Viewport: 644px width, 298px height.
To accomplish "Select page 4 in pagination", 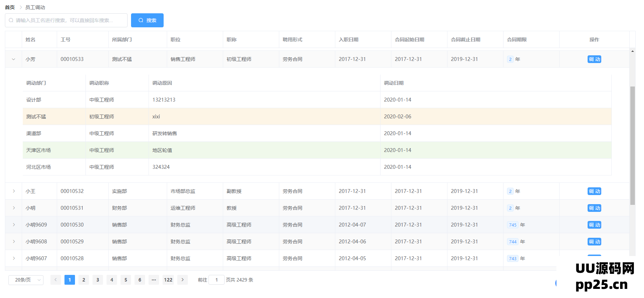I will 112,280.
